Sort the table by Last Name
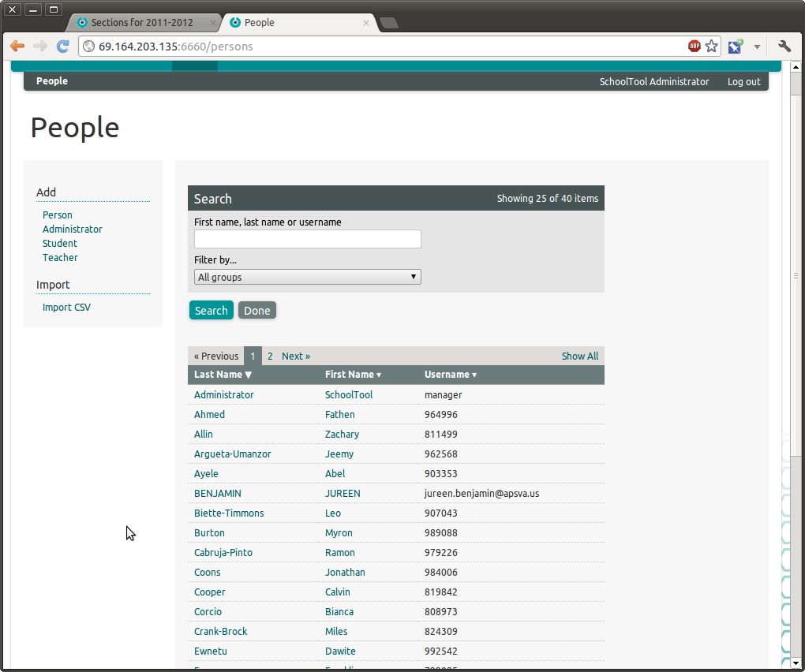This screenshot has width=805, height=672. [x=223, y=375]
